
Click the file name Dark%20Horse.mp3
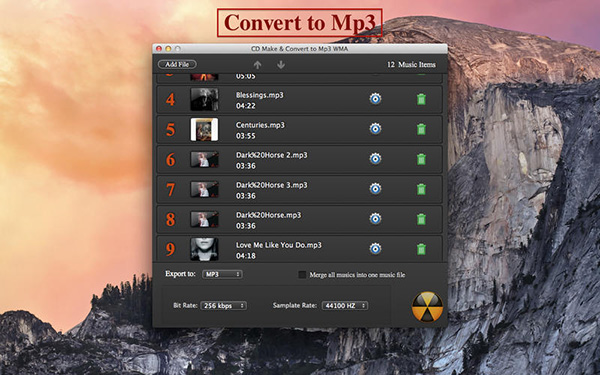269,215
